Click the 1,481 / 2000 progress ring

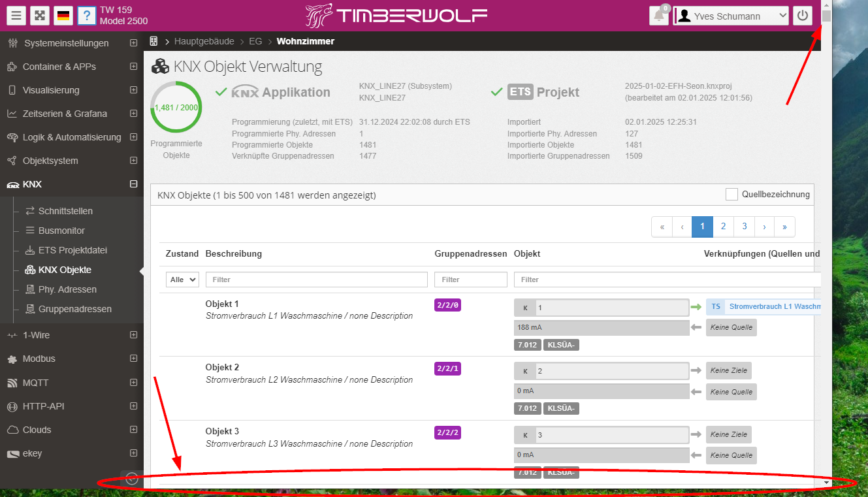pyautogui.click(x=176, y=107)
